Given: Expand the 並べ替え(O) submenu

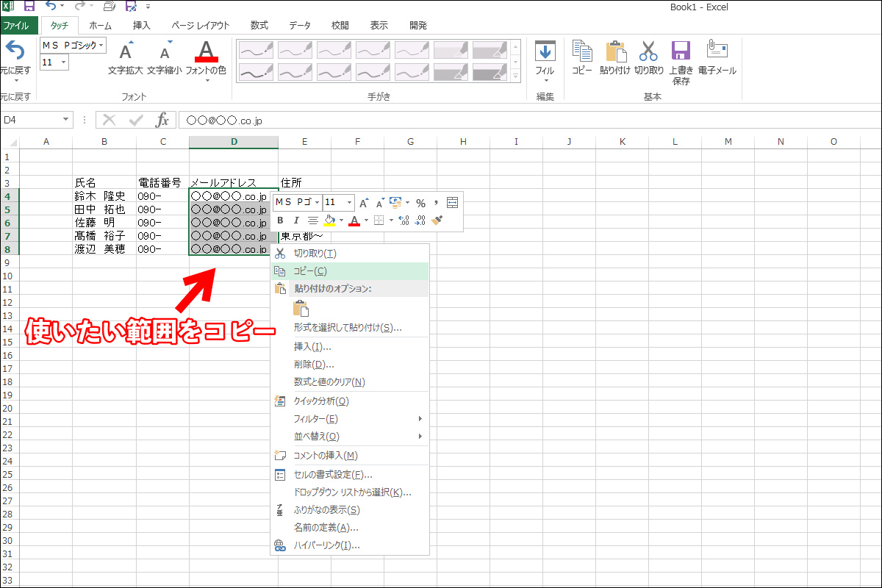Looking at the screenshot, I should [350, 437].
